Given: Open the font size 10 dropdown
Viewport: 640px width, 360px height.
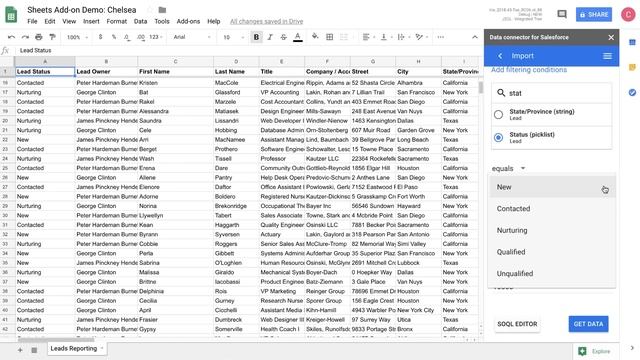Looking at the screenshot, I should coord(233,37).
